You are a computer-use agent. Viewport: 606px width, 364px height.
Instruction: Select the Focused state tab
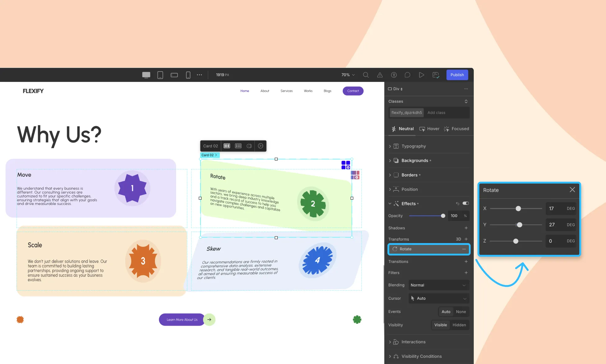(x=456, y=129)
